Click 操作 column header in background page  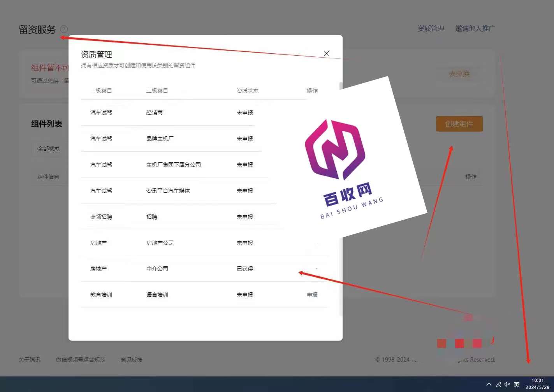pyautogui.click(x=471, y=177)
